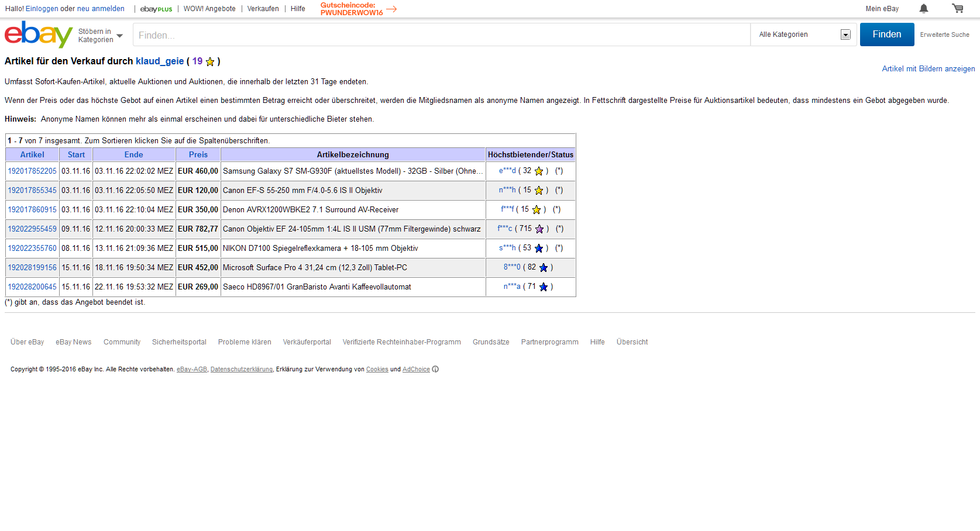Click Artikel mit Bildern anzeigen
Screen dimensions: 980x531
[x=929, y=69]
